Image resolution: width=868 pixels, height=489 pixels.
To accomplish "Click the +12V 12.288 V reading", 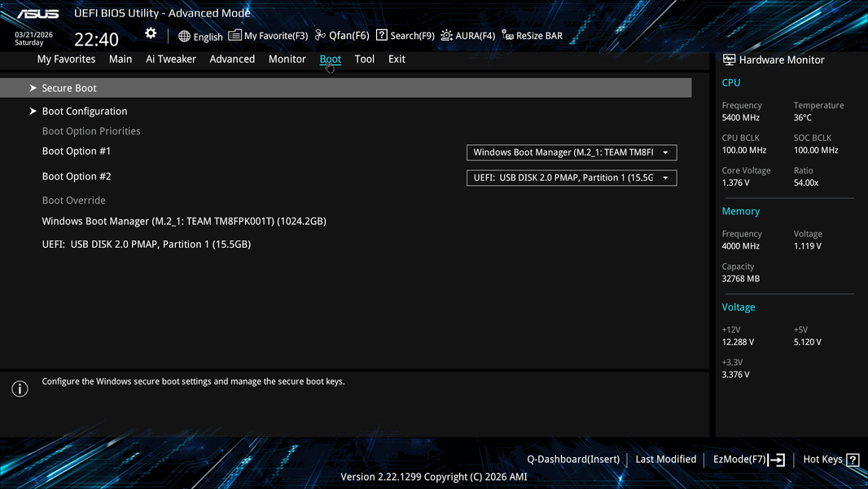I will (738, 341).
